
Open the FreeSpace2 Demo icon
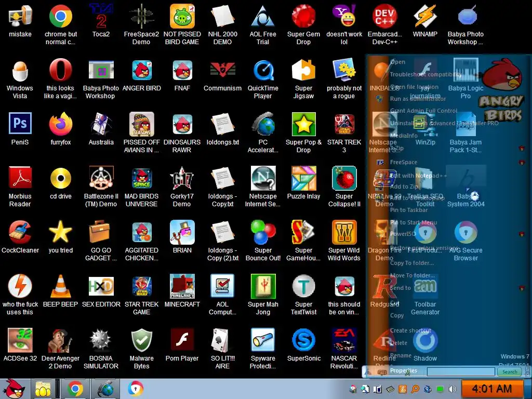[x=141, y=16]
